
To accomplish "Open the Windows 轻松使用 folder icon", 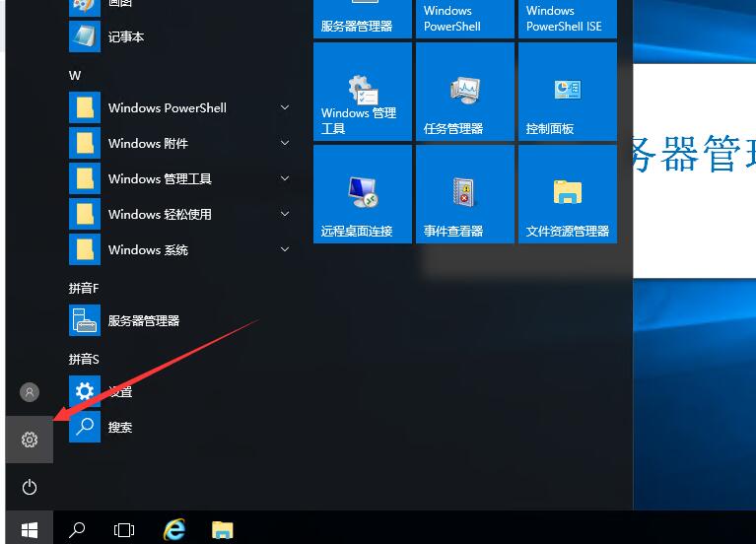I will click(85, 214).
